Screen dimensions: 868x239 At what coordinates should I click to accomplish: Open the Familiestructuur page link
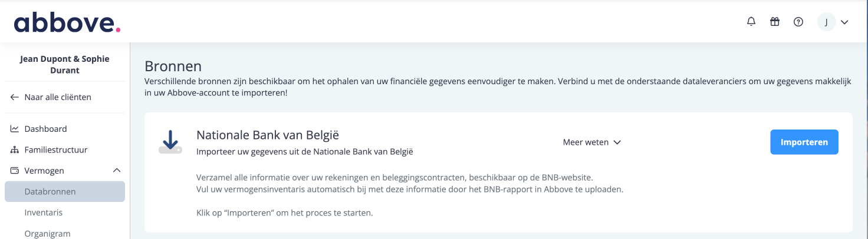click(56, 150)
